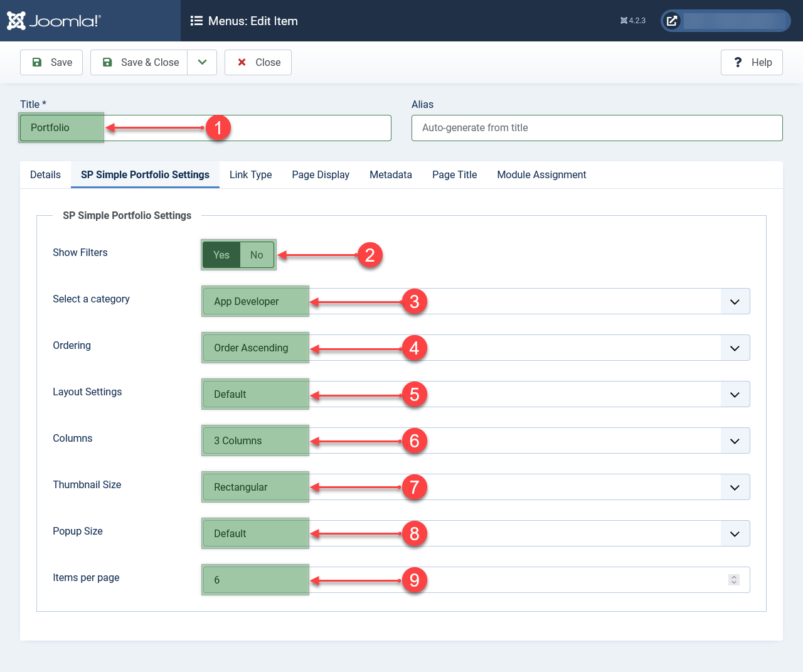Screen dimensions: 803x672
Task: Open the Metadata tab
Action: click(x=391, y=174)
